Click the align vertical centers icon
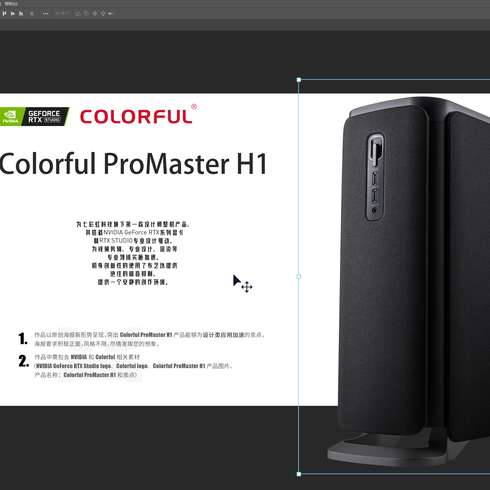The width and height of the screenshot is (490, 490). pos(13,14)
